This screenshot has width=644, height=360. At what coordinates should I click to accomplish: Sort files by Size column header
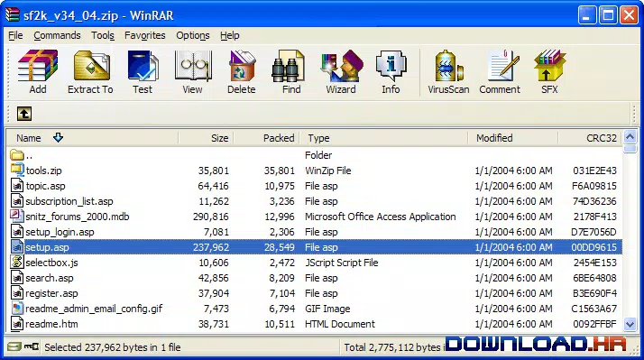coord(206,138)
